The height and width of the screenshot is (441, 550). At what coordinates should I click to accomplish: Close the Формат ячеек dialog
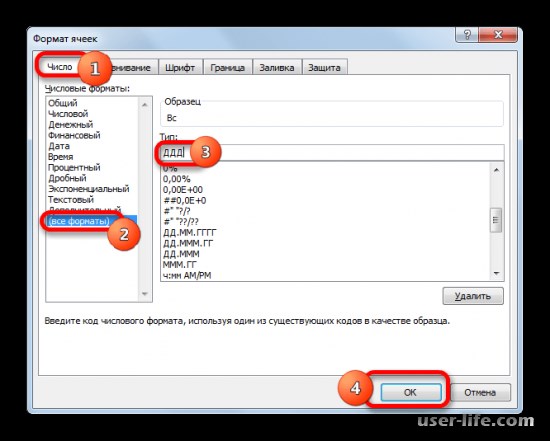(498, 35)
